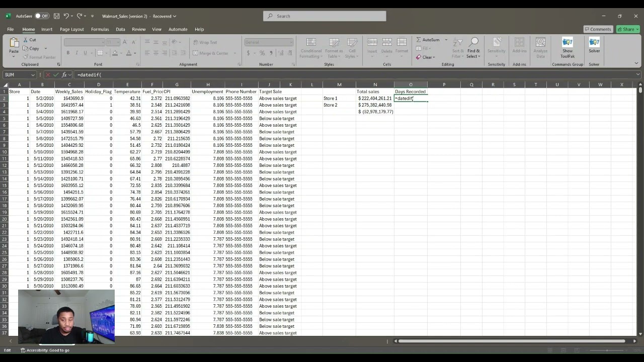644x362 pixels.
Task: Click Merge & Center button
Action: pos(210,53)
